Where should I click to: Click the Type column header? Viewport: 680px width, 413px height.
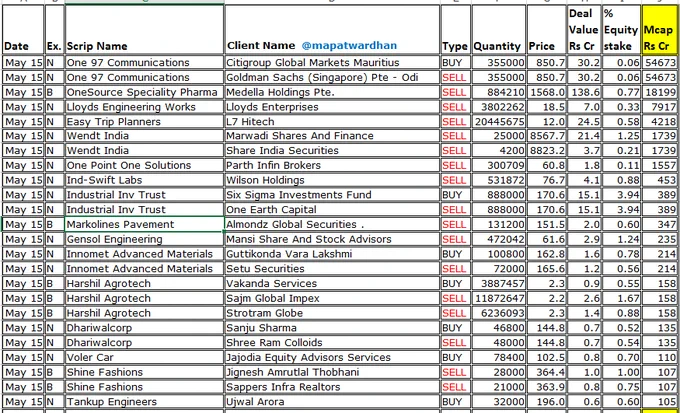[455, 30]
